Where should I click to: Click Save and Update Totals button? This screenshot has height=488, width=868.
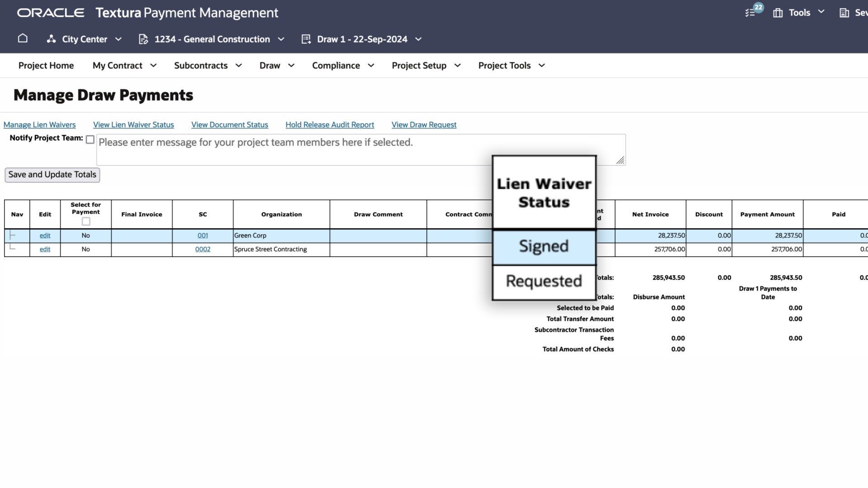pyautogui.click(x=52, y=175)
